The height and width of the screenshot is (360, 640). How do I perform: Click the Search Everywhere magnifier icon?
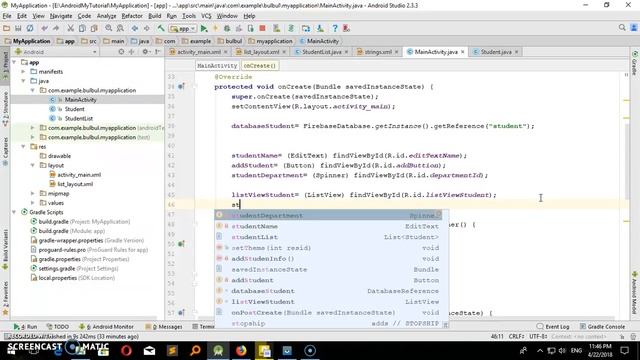tap(622, 27)
